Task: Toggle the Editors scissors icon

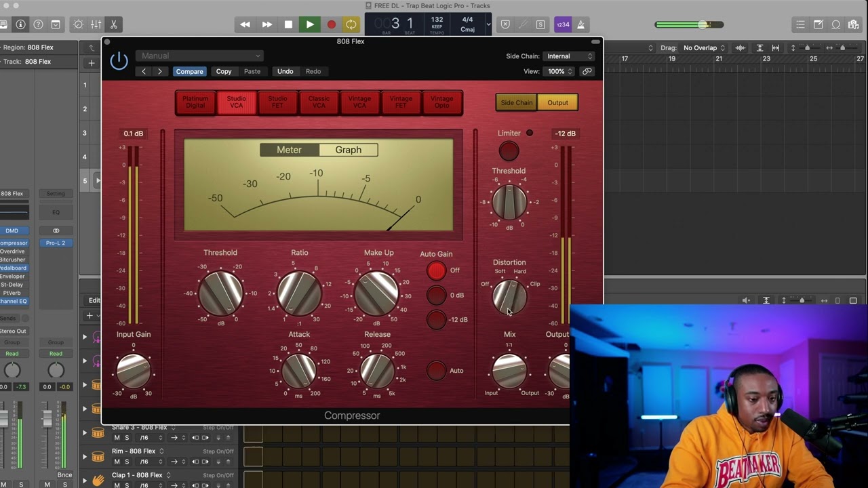Action: [x=114, y=24]
